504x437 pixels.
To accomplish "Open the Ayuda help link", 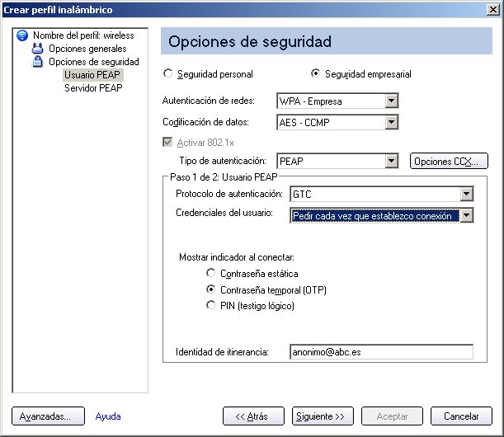I will point(108,416).
